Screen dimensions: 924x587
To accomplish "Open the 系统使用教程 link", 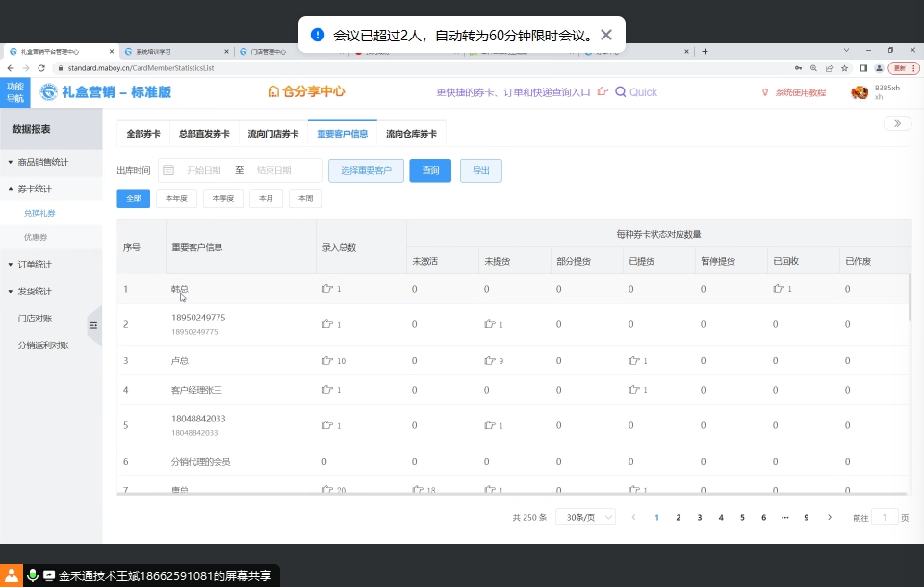I will [x=800, y=92].
